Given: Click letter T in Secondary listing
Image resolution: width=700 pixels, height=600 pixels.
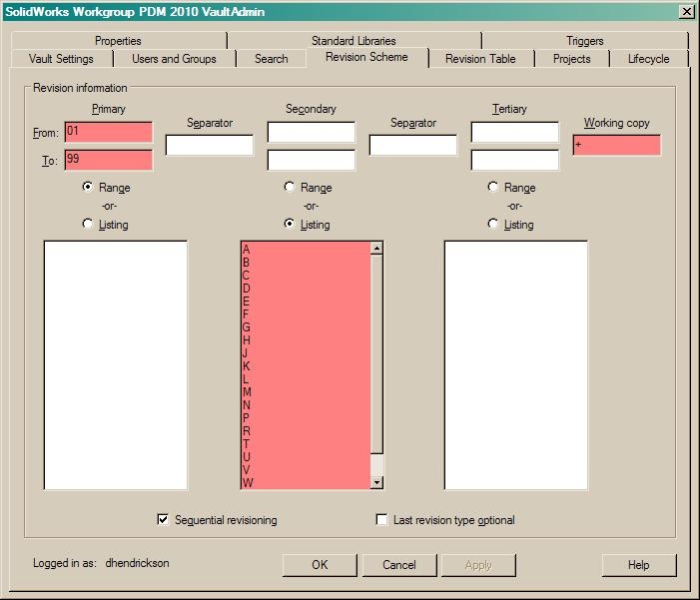Looking at the screenshot, I should (x=246, y=443).
